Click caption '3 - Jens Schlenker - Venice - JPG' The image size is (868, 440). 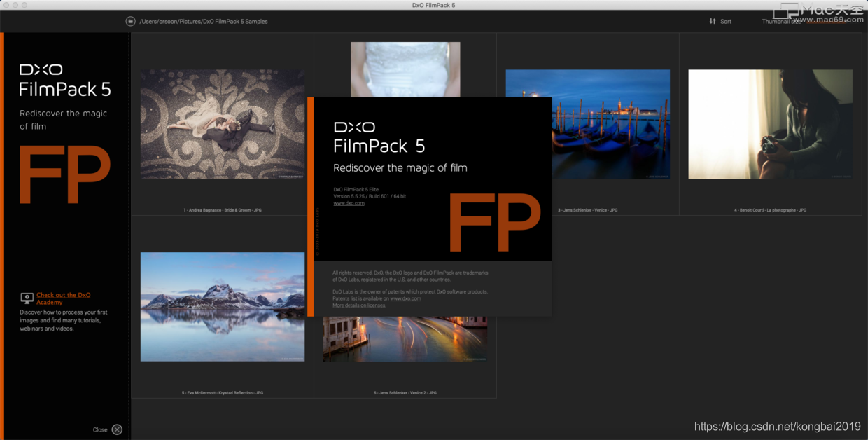(x=588, y=210)
